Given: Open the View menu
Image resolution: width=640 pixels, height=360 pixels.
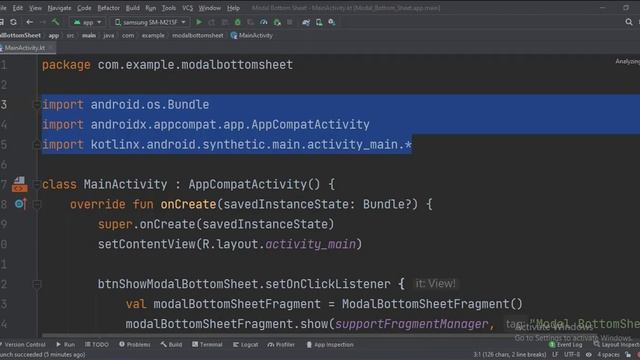Looking at the screenshot, I should (x=35, y=8).
